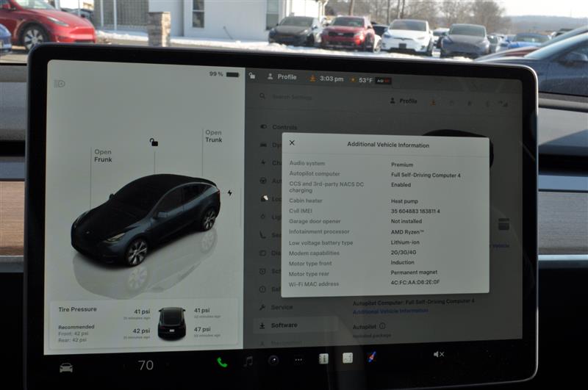588x390 pixels.
Task: Toggle the lock icon in top status bar
Action: click(x=252, y=76)
